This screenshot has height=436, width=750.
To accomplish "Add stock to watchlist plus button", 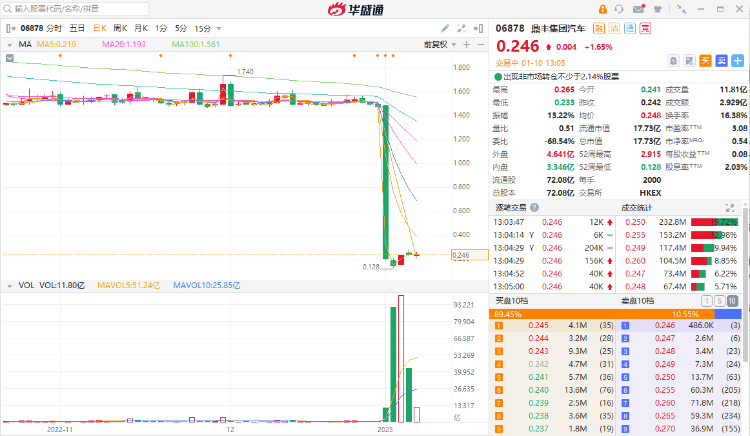I will [738, 61].
